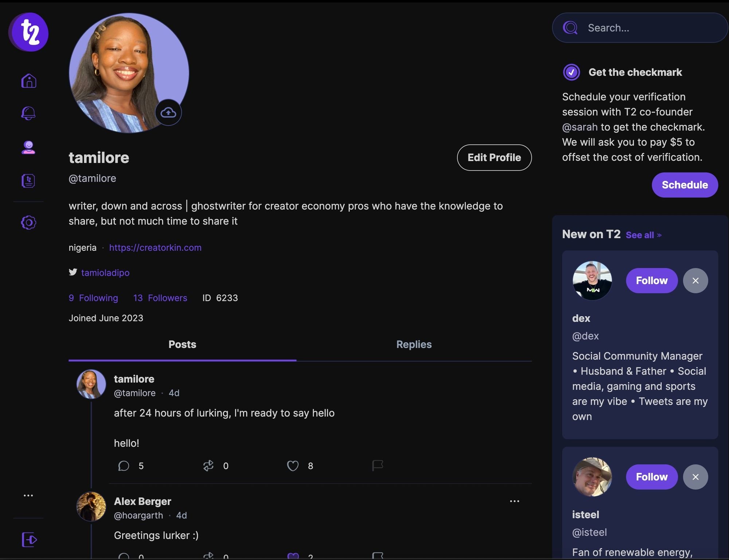
Task: Open the notifications bell icon
Action: point(28,114)
